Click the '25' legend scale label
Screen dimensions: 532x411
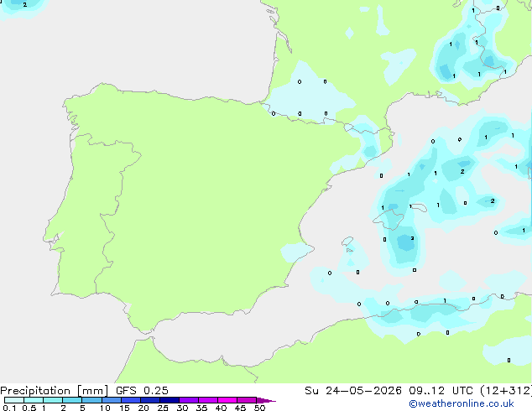(163, 408)
